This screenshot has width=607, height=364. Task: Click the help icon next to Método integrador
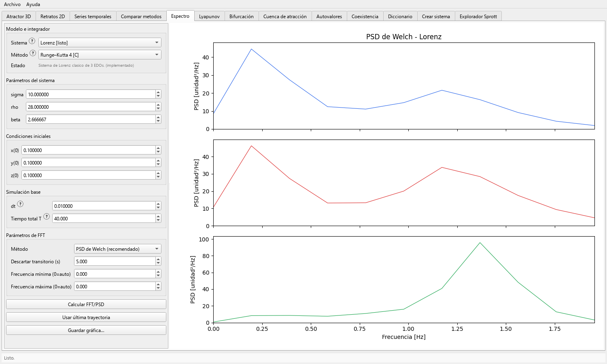pos(33,53)
